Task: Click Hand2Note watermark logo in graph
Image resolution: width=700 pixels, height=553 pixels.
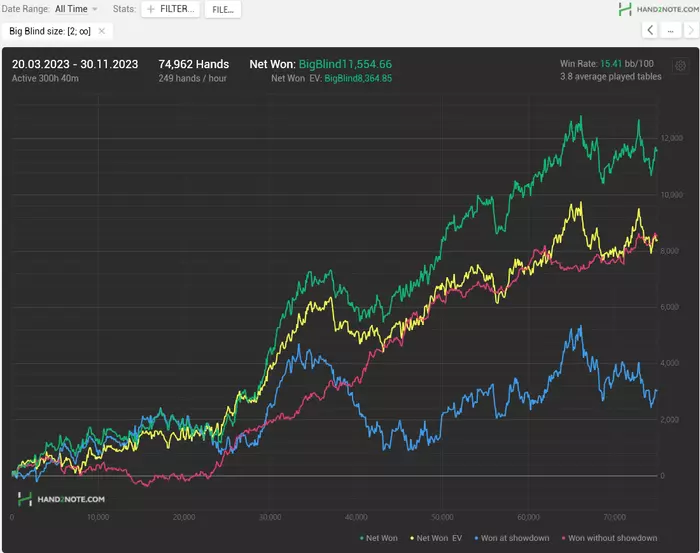Action: coord(61,499)
